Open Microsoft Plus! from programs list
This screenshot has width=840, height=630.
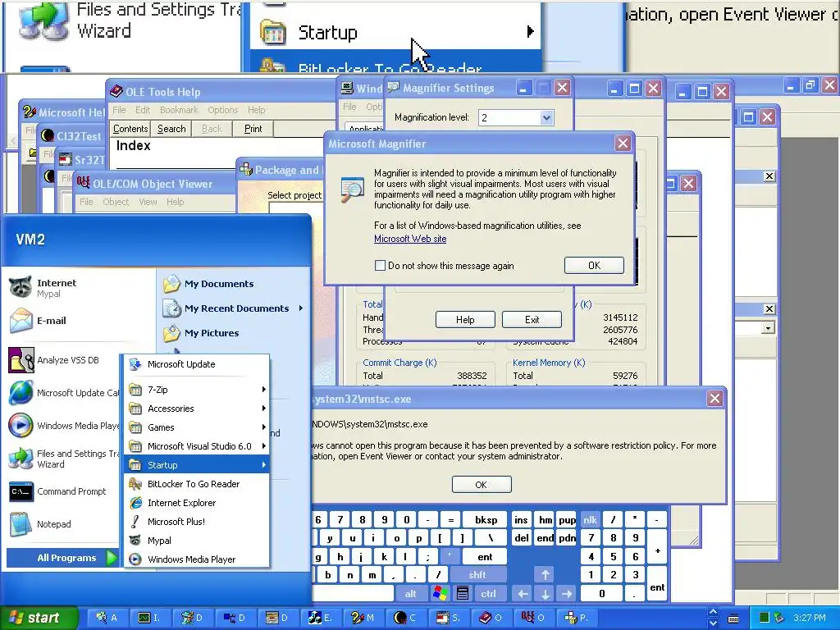click(x=197, y=521)
